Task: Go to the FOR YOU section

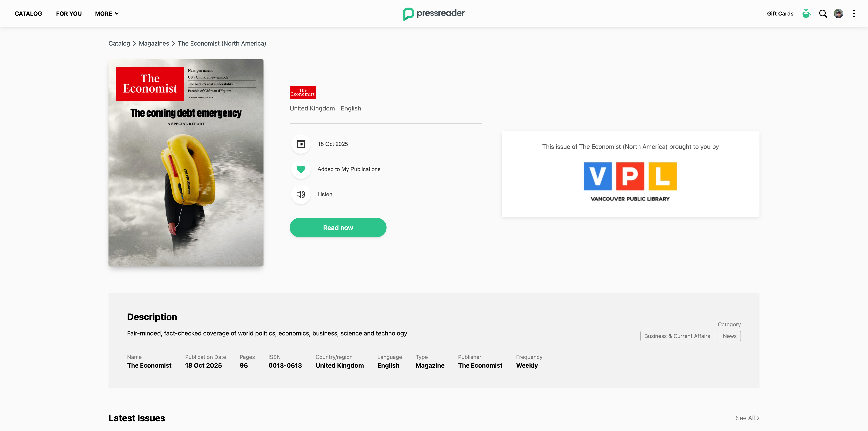Action: (69, 14)
